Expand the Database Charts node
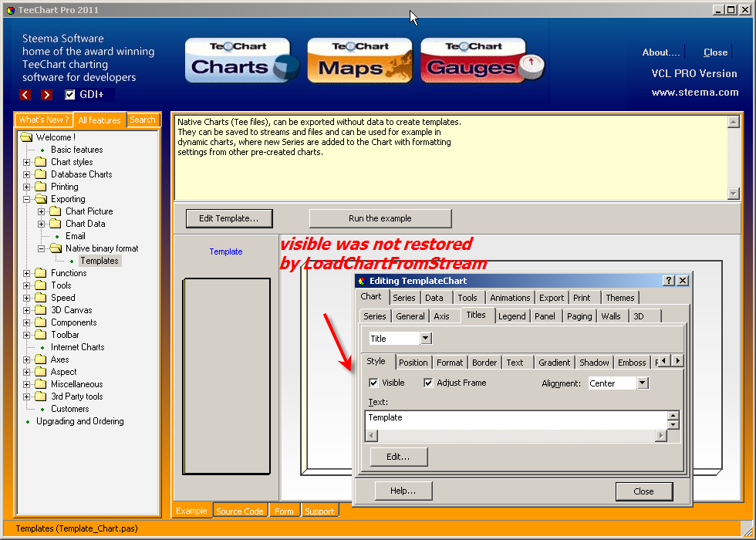Image resolution: width=756 pixels, height=540 pixels. 27,174
